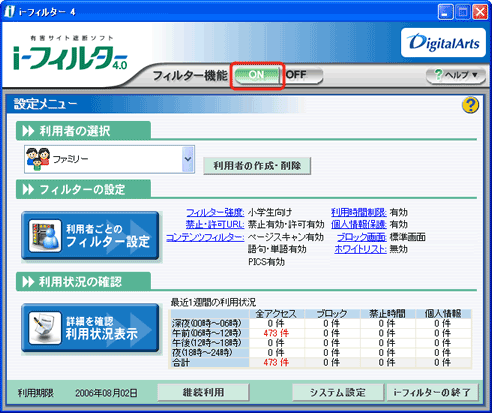Open the コンテンツフィルター link
The height and width of the screenshot is (413, 492).
pyautogui.click(x=205, y=237)
